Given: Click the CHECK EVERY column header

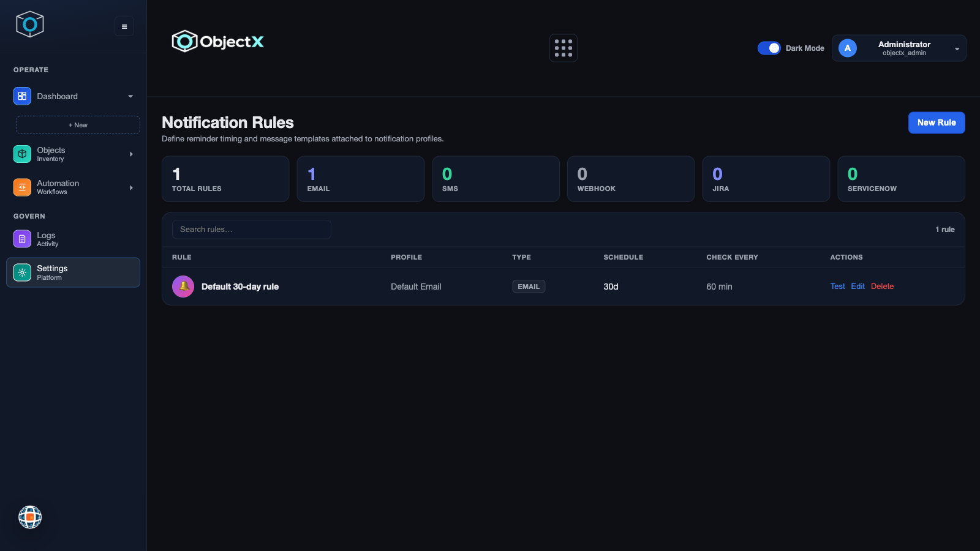Looking at the screenshot, I should (x=733, y=257).
